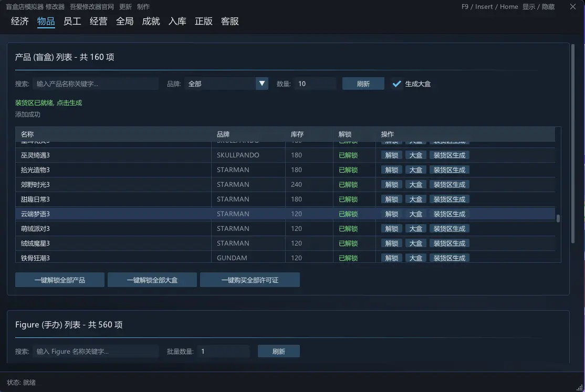
Task: Click the window resize grip icon
Action: 579,387
